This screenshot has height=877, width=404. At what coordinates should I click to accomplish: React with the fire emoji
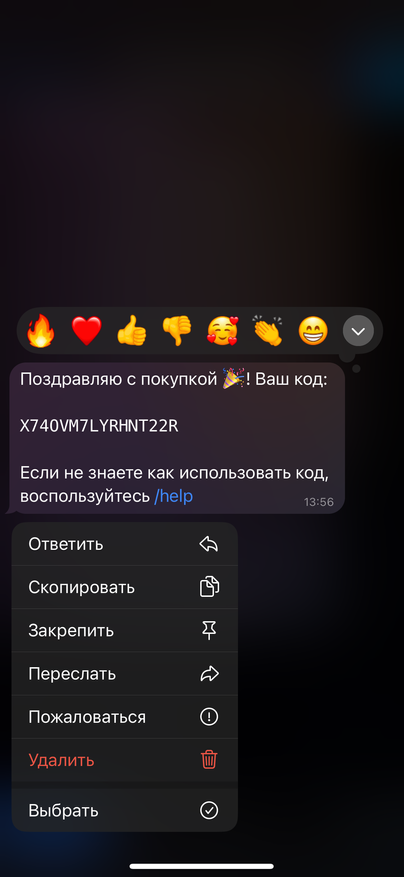(x=40, y=331)
